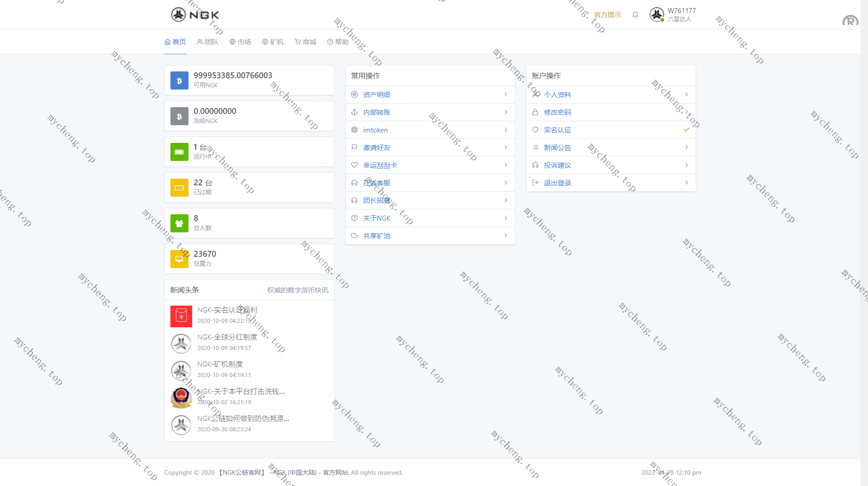868x486 pixels.
Task: Click the 官方提示 link
Action: (607, 15)
